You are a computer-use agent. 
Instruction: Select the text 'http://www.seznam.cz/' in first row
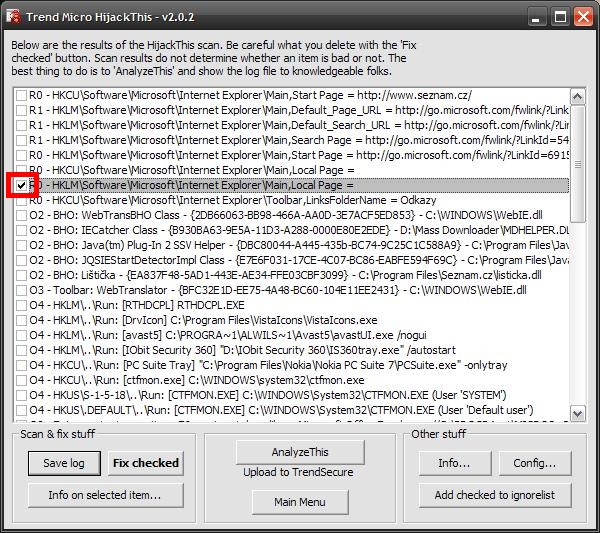coord(414,95)
